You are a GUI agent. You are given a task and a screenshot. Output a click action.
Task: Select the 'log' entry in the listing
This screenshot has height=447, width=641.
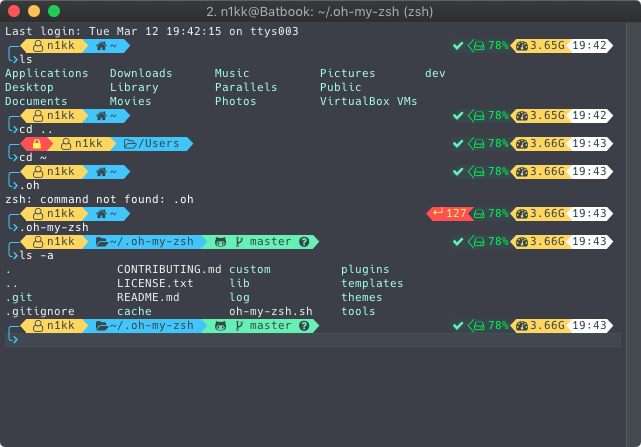pos(239,298)
